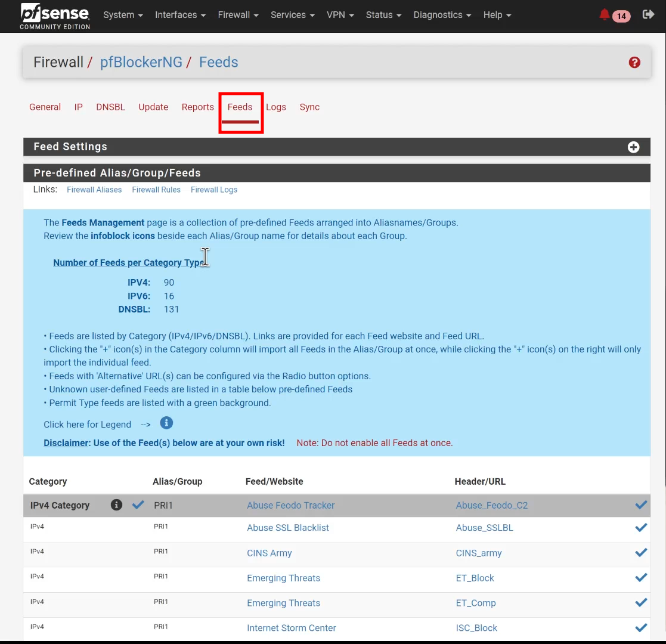Open the Legend info icon
The image size is (666, 644).
click(x=166, y=423)
